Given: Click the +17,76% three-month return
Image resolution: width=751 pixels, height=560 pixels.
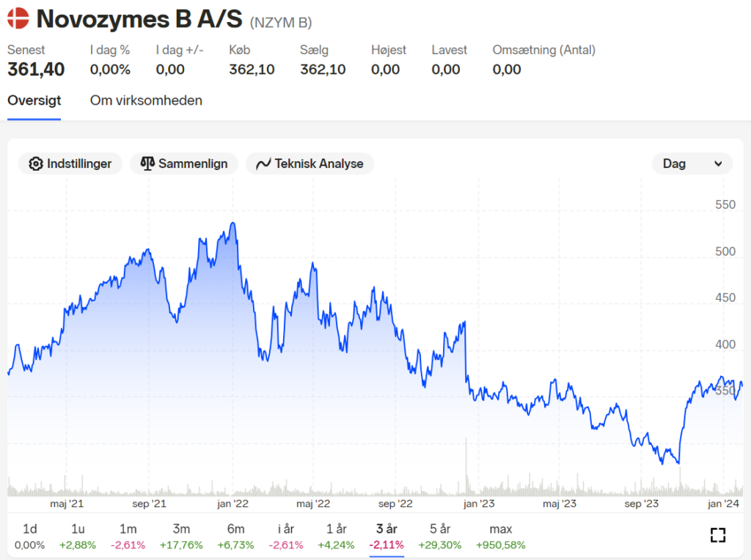Looking at the screenshot, I should 181,545.
